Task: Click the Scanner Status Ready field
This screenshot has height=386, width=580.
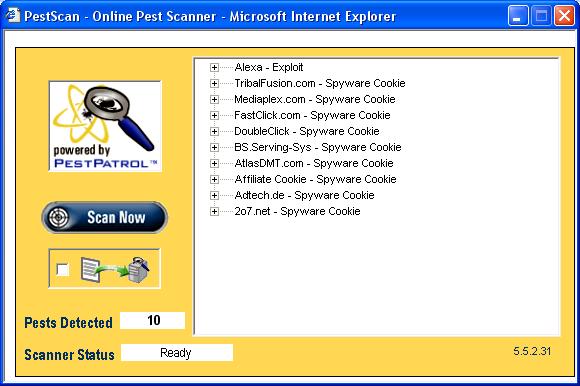Action: pos(177,353)
